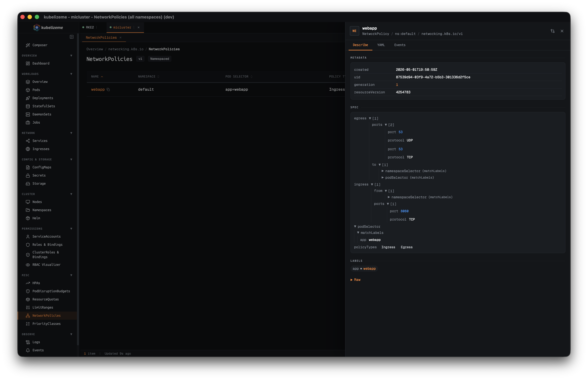Click the Nodes monitor icon
The width and height of the screenshot is (588, 380).
click(28, 202)
